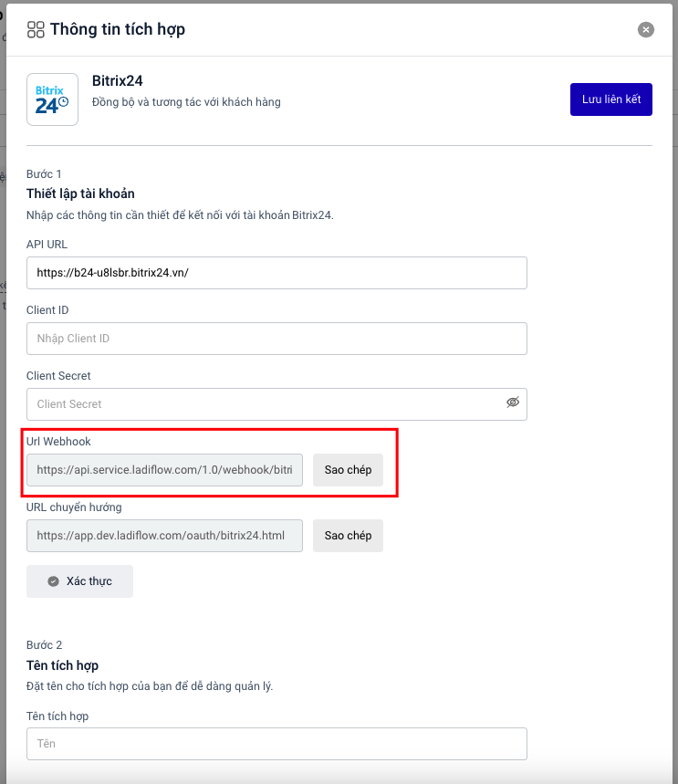This screenshot has height=784, width=678.
Task: Close the integration info dialog
Action: [x=646, y=30]
